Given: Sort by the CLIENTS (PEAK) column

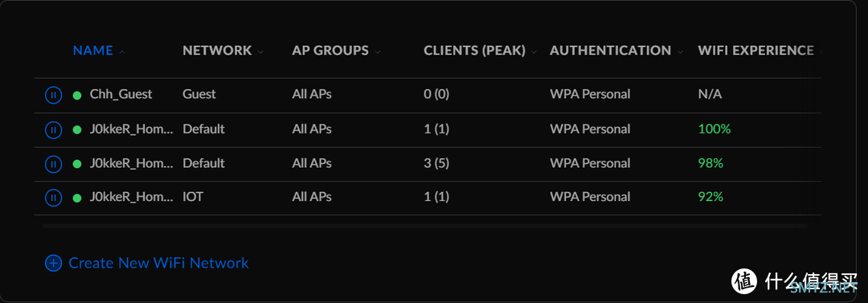Looking at the screenshot, I should point(474,51).
